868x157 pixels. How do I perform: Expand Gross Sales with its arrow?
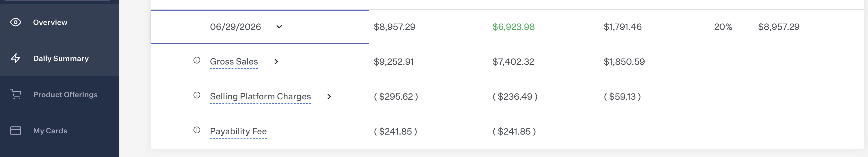276,62
